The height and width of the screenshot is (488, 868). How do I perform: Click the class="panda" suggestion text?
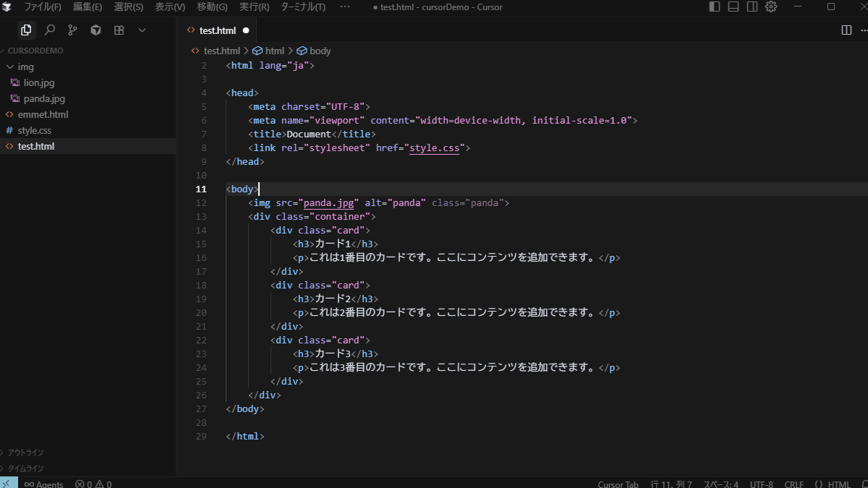tap(467, 203)
